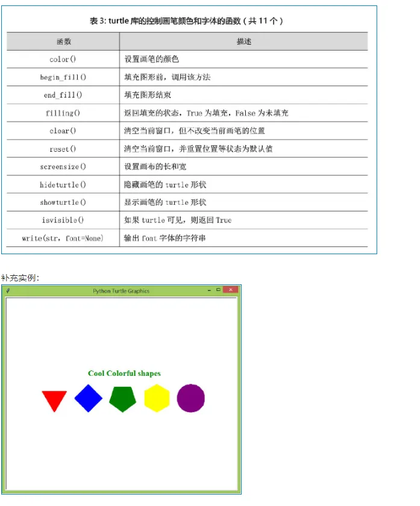Click the 'color()' function cell
Screen dimensions: 420x506
coord(63,60)
